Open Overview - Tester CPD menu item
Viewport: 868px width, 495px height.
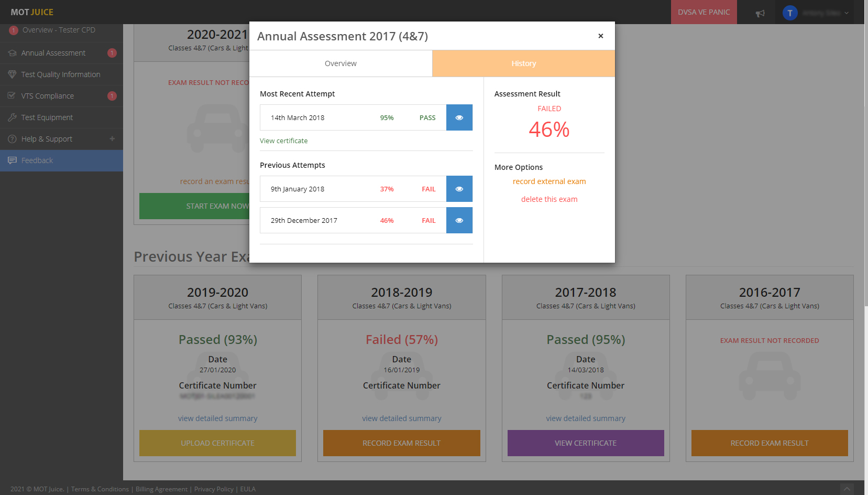(61, 31)
